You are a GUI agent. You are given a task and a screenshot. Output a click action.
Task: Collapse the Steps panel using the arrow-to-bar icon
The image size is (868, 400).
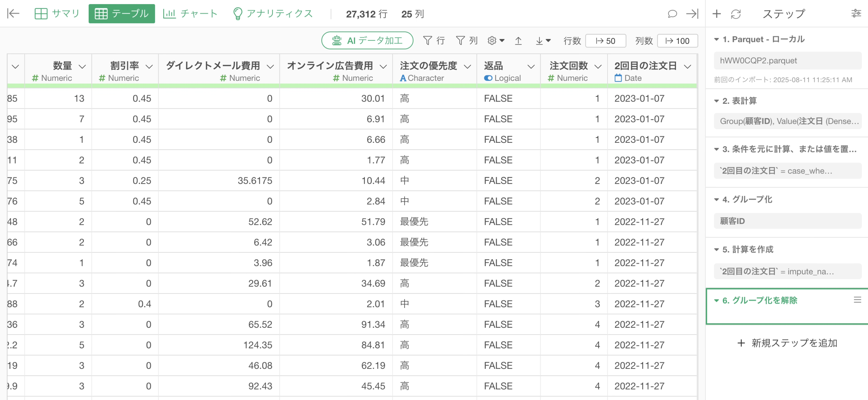tap(692, 14)
